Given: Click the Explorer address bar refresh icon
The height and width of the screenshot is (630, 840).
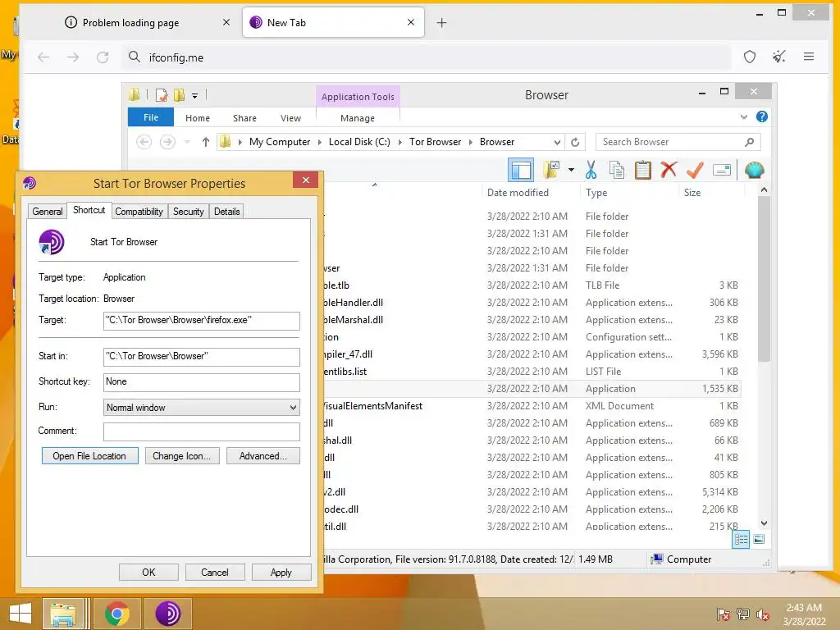Looking at the screenshot, I should [575, 142].
